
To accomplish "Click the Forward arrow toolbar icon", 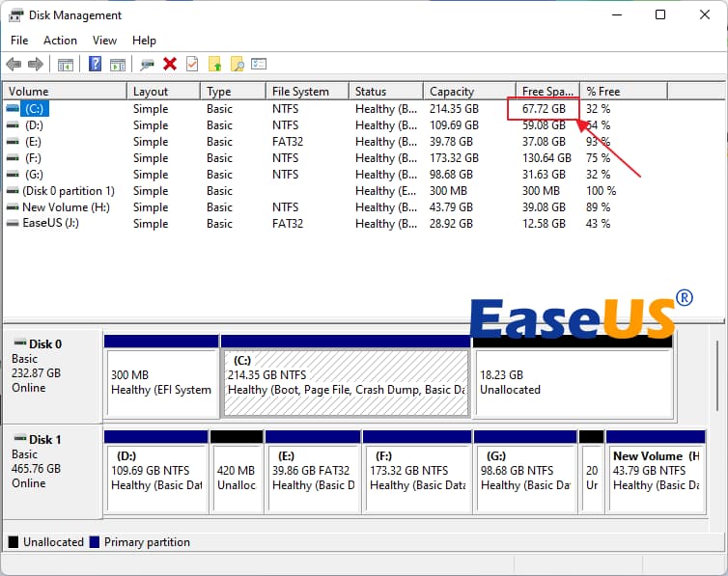I will tap(36, 64).
